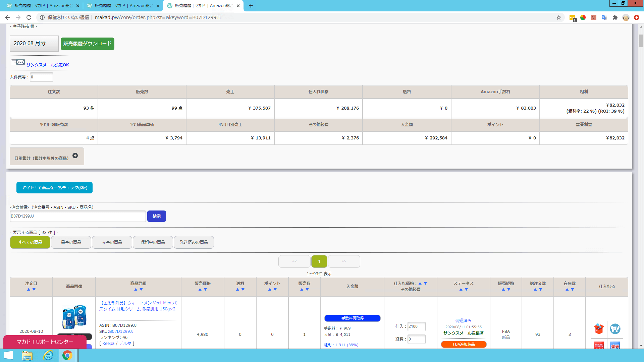Open the pink face browser extension
This screenshot has height=362, width=644.
tap(594, 17)
